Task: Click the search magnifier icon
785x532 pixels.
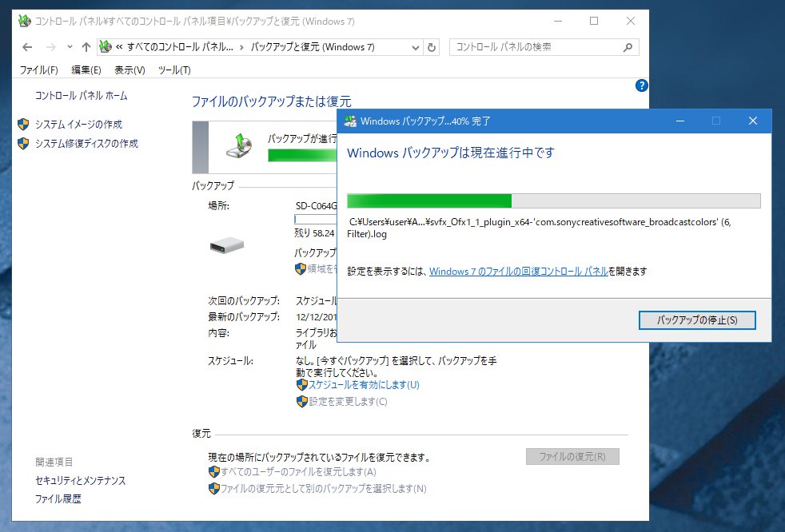Action: click(628, 47)
